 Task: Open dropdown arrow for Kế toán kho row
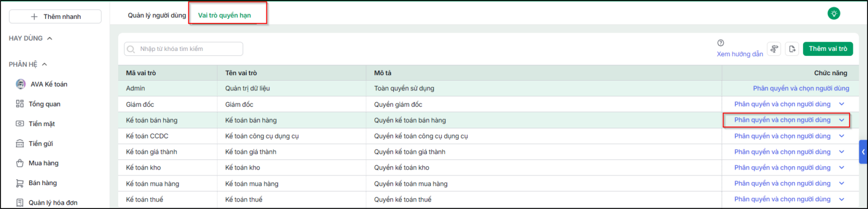click(842, 168)
